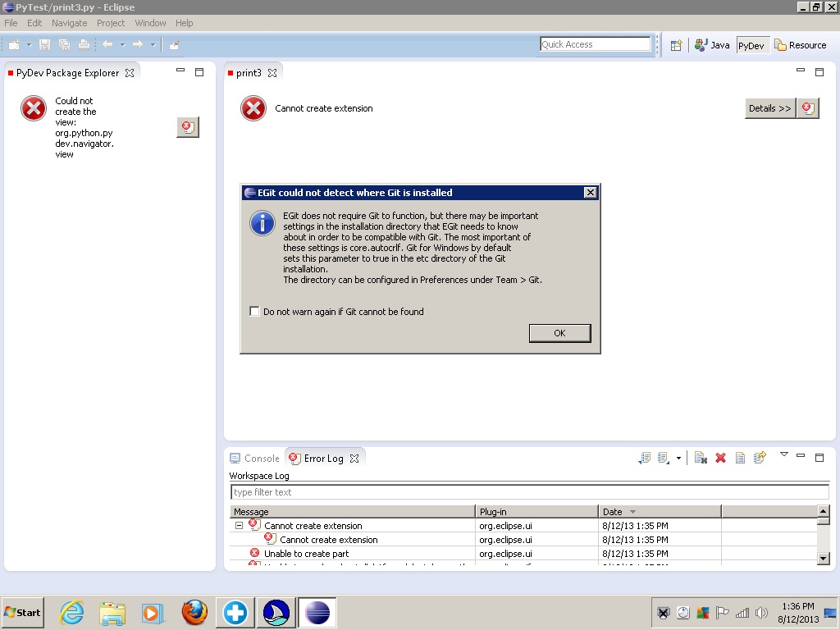Close the PyDev Package Explorer view tab
The height and width of the screenshot is (630, 840).
[x=130, y=73]
